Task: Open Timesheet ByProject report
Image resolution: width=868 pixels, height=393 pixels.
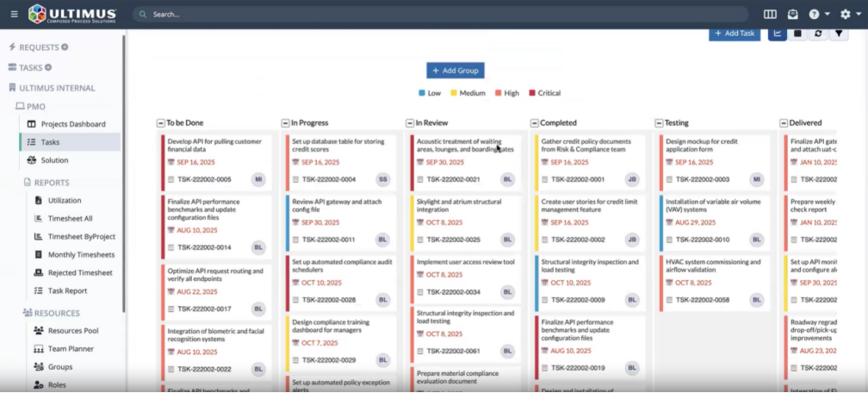Action: tap(81, 237)
